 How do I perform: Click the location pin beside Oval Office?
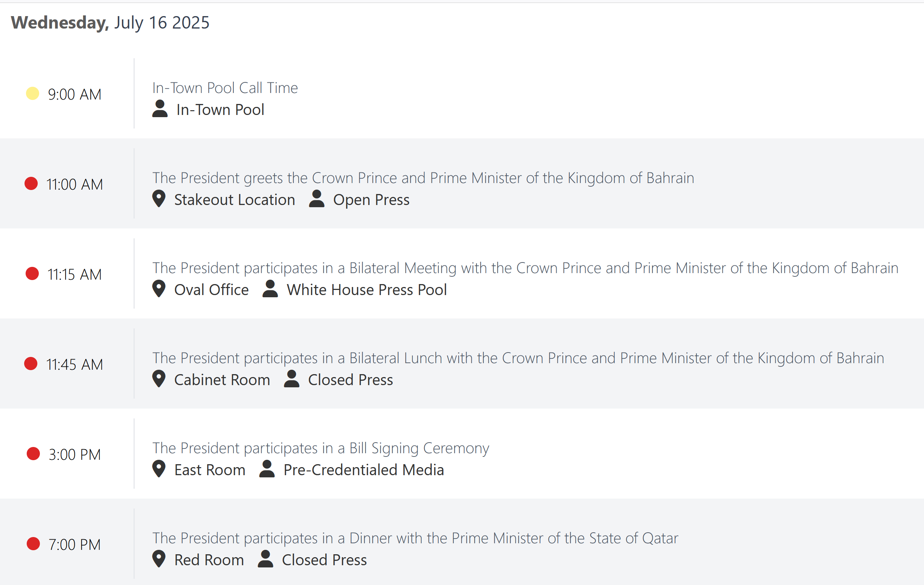[159, 289]
